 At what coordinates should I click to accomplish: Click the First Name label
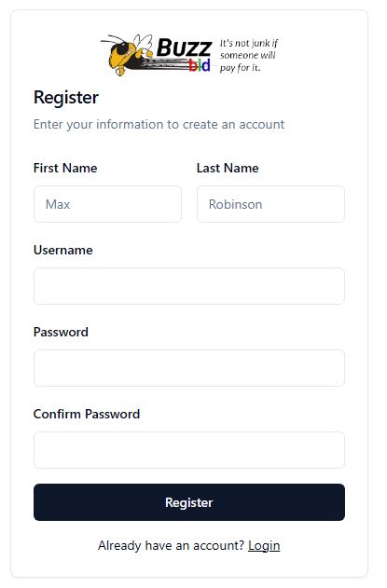65,168
